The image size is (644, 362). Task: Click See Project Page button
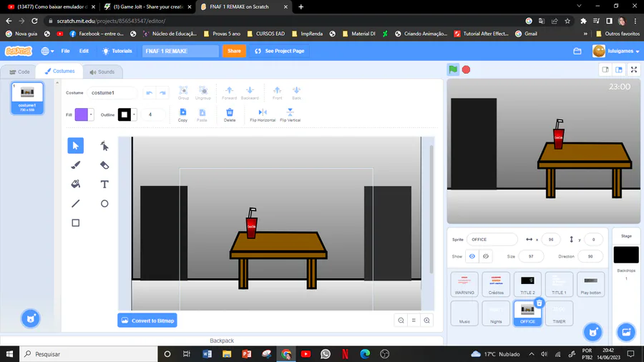point(279,52)
